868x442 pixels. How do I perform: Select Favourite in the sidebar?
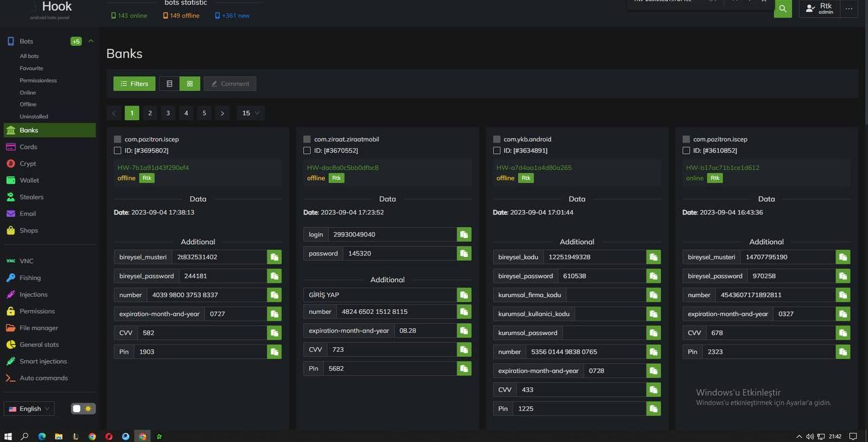click(31, 68)
